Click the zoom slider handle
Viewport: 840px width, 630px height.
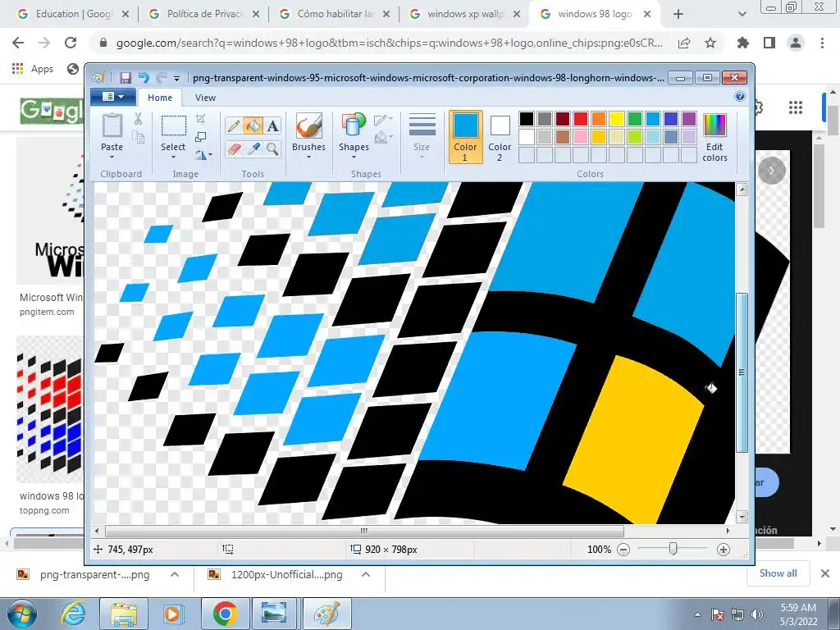click(673, 549)
